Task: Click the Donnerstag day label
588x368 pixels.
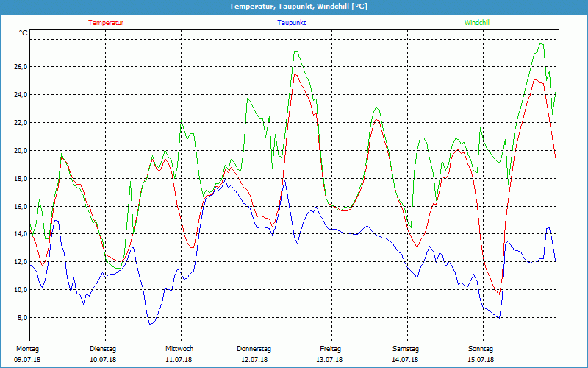Action: 254,349
